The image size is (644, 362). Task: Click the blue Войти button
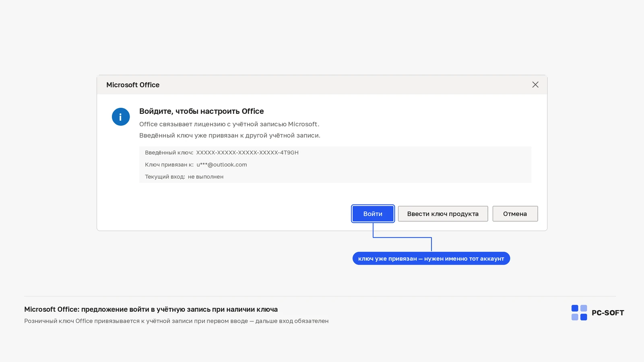coord(373,214)
